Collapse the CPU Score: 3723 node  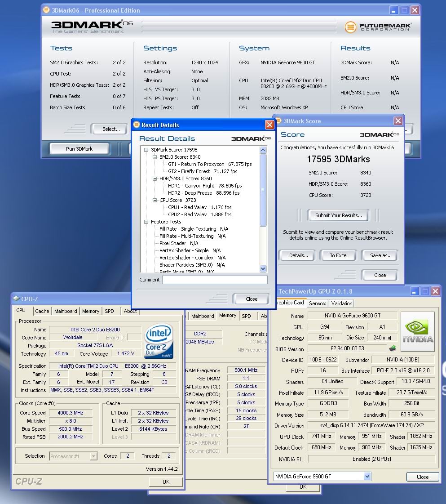[155, 200]
